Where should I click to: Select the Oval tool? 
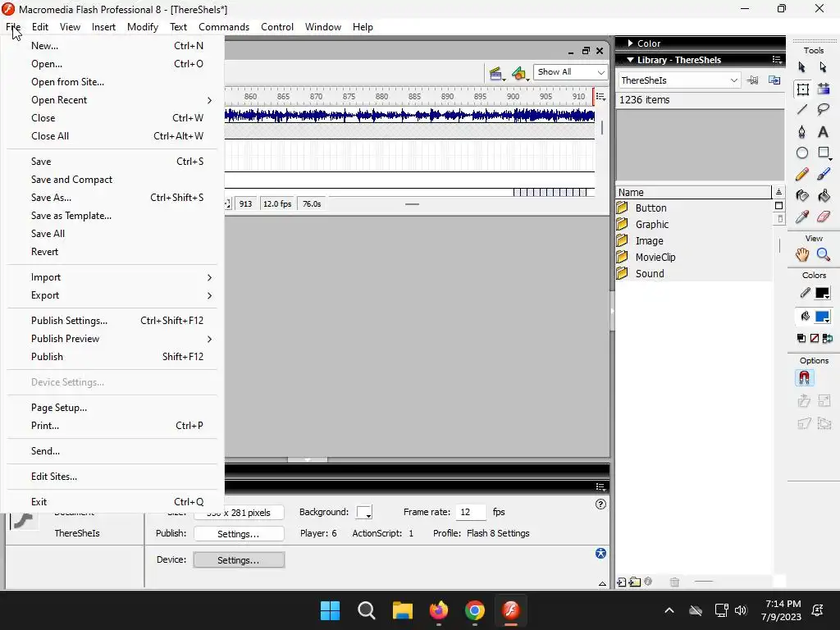click(x=802, y=153)
